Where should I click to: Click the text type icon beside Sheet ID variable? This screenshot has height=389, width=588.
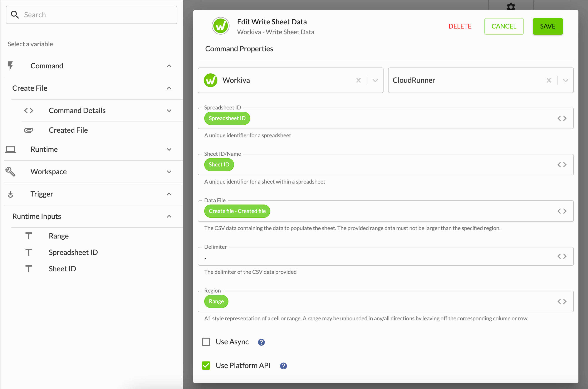tap(29, 269)
